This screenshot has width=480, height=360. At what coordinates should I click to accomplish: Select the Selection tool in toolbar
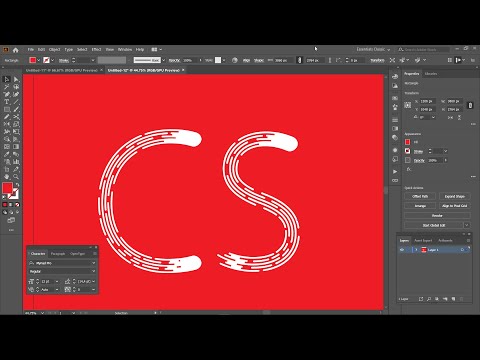tap(7, 79)
